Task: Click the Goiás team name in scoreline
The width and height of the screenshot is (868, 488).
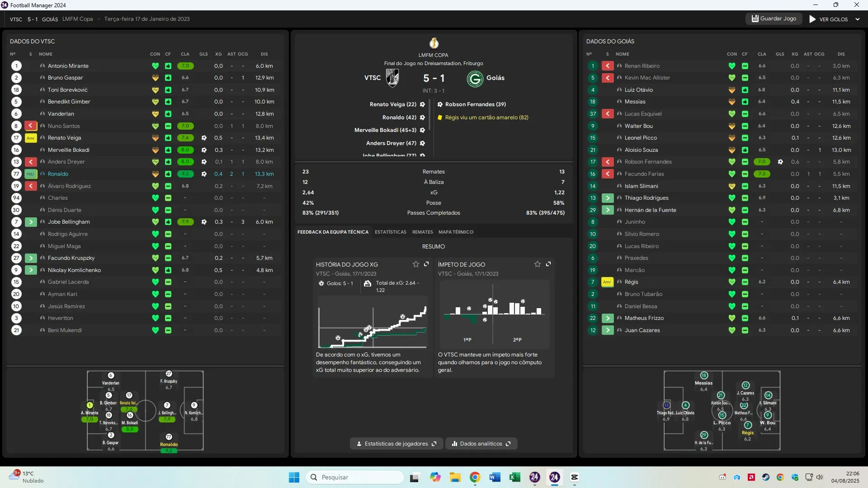Action: [495, 78]
